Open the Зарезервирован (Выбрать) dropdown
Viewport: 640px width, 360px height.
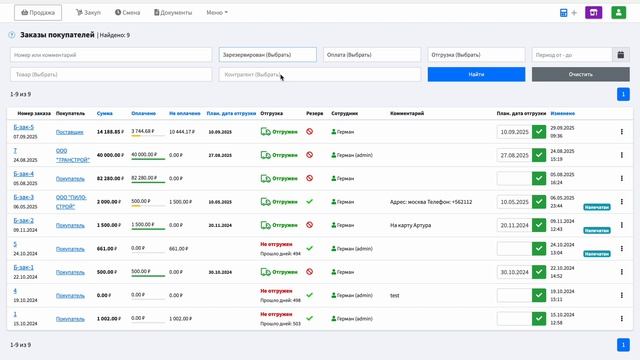(268, 55)
